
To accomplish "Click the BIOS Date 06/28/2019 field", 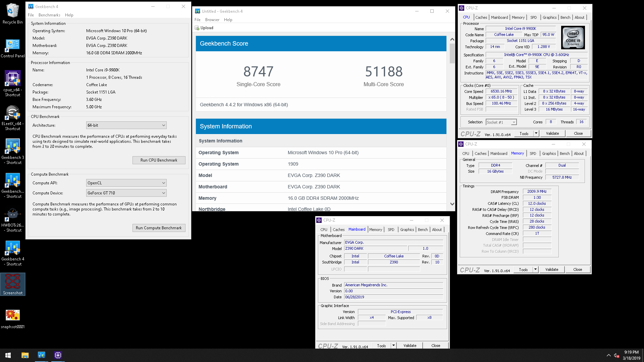I will tap(393, 297).
